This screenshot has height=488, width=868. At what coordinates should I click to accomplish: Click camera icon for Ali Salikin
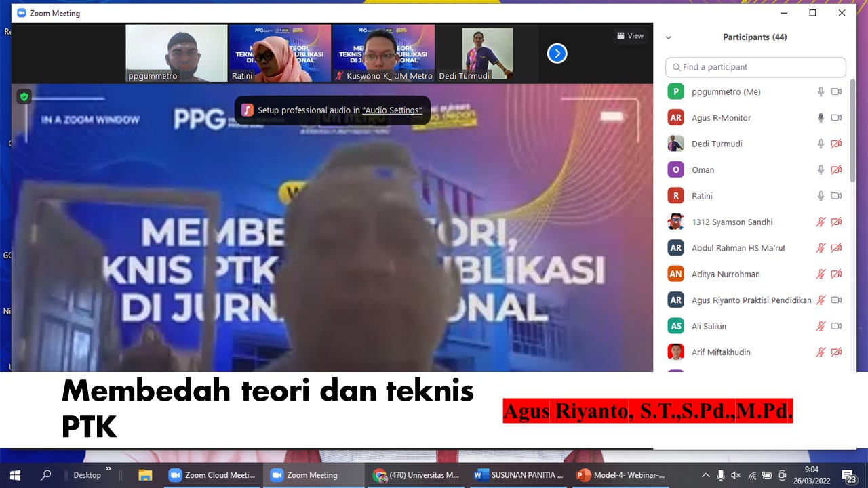[836, 326]
